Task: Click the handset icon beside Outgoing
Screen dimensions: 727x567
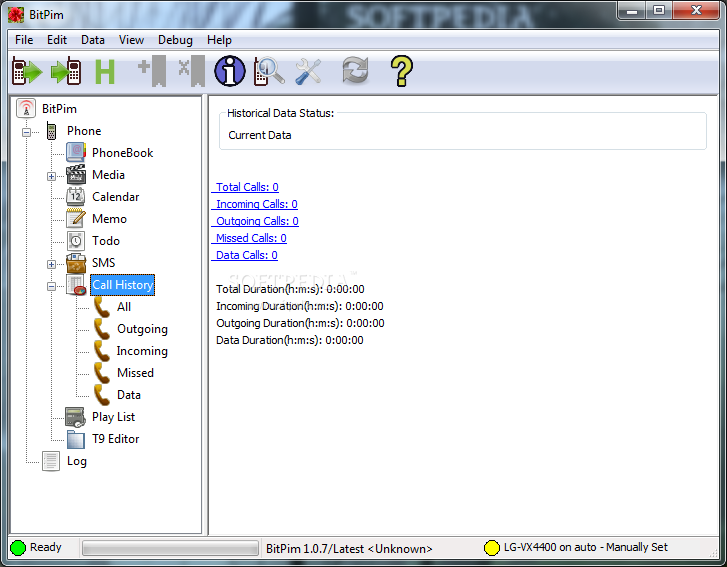Action: 102,329
